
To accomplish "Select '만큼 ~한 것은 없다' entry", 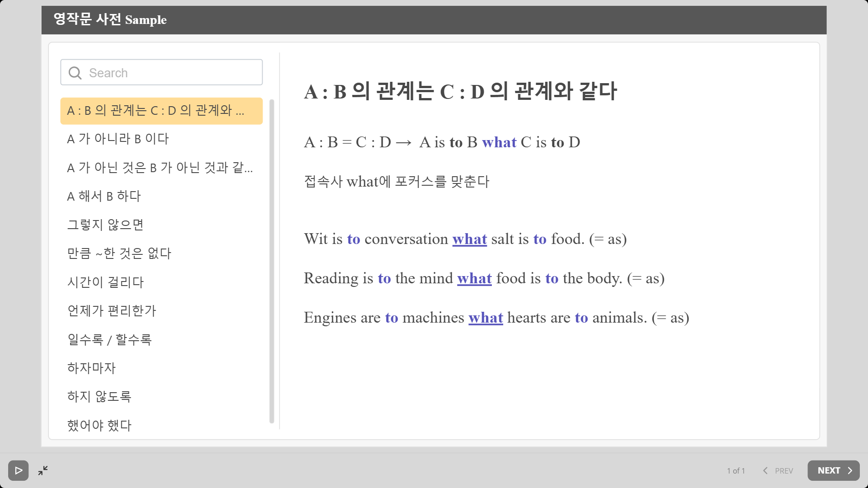I will [x=161, y=253].
